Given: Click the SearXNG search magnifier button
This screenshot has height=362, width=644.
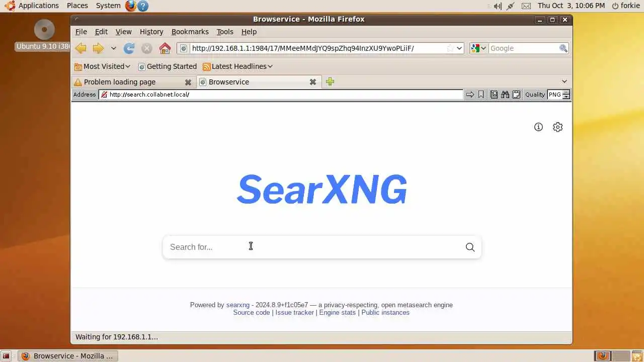Looking at the screenshot, I should 470,247.
